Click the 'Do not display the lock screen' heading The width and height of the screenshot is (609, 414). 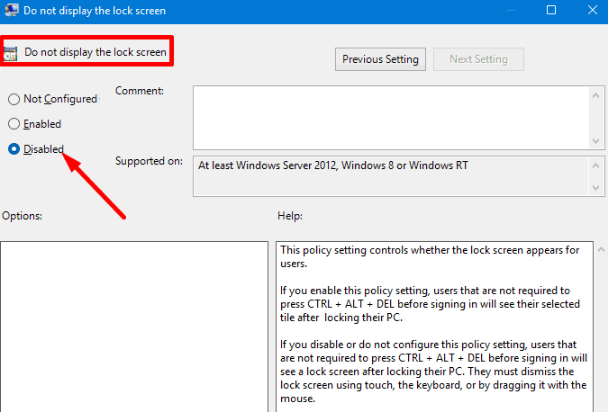click(95, 52)
